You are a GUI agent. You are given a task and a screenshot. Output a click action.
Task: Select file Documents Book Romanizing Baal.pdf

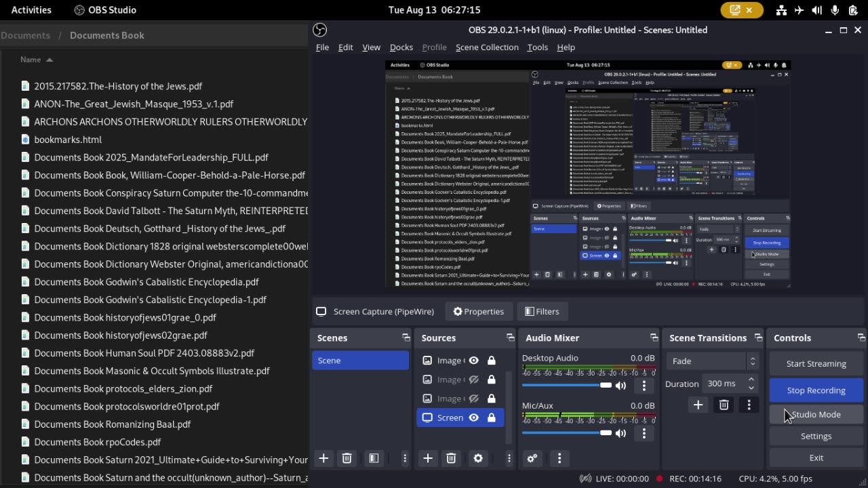[113, 424]
